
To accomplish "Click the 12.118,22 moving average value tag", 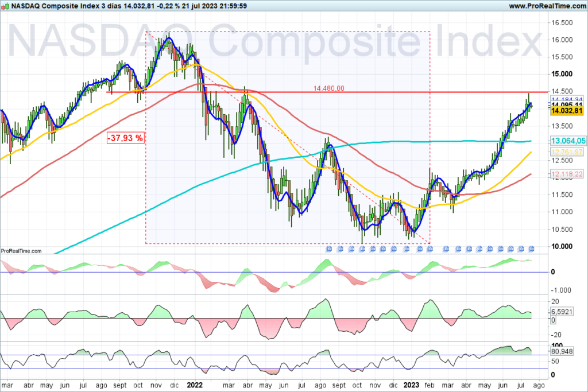I will click(x=567, y=174).
